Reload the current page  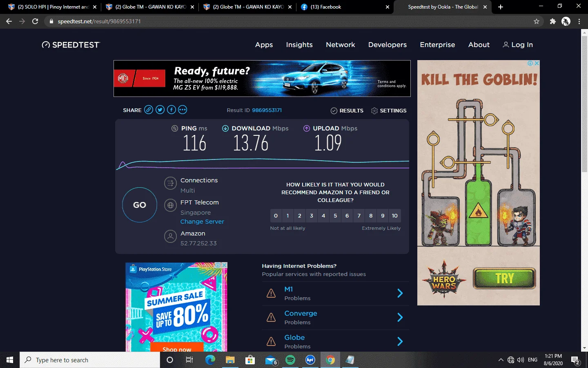(x=35, y=21)
